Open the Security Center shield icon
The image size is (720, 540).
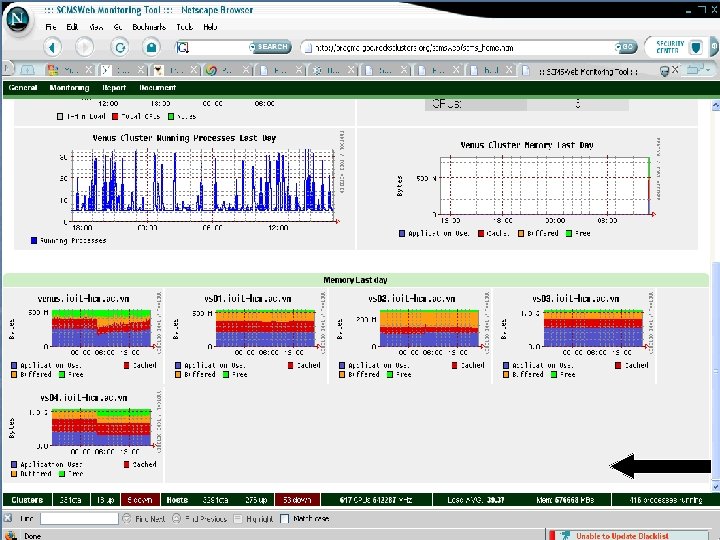point(697,47)
